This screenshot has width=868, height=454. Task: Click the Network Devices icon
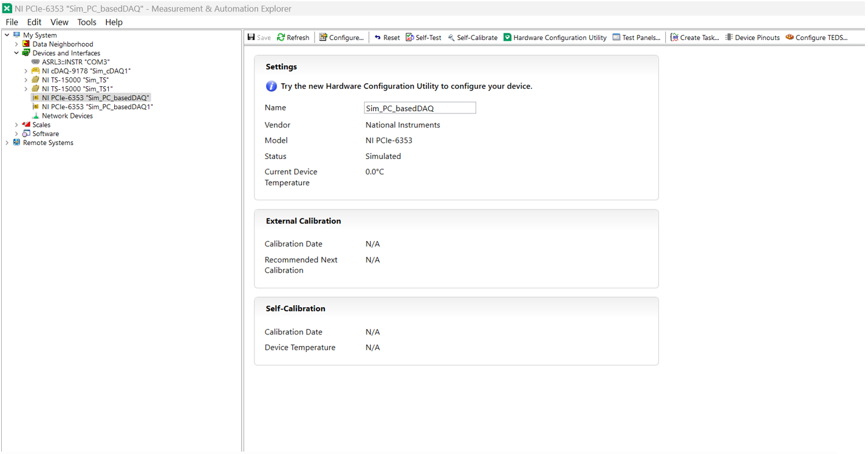[36, 115]
